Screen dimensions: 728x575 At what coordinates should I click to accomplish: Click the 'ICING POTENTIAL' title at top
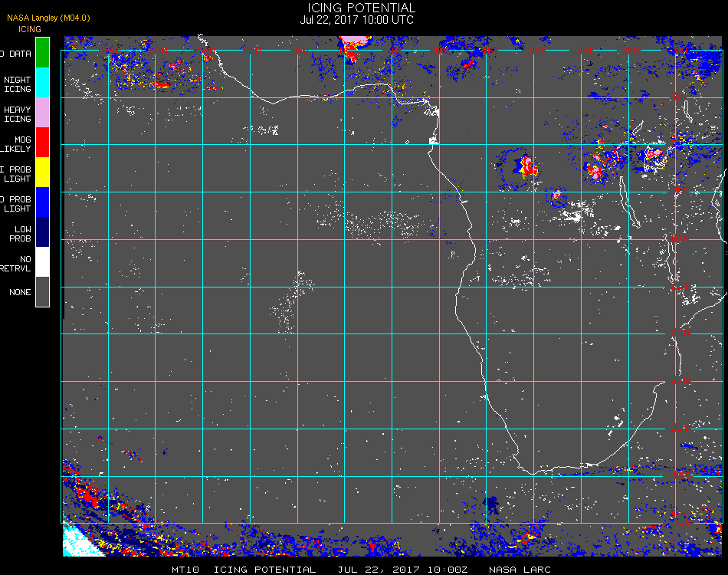[361, 8]
